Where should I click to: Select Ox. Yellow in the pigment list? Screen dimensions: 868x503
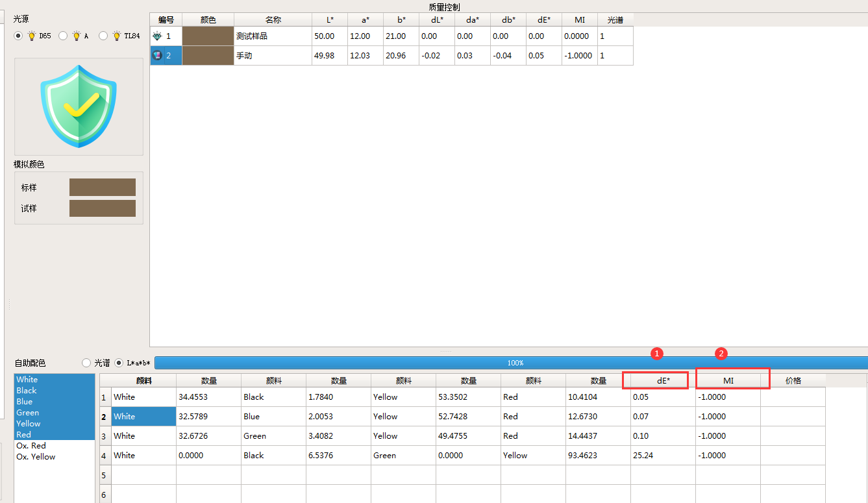[x=36, y=457]
